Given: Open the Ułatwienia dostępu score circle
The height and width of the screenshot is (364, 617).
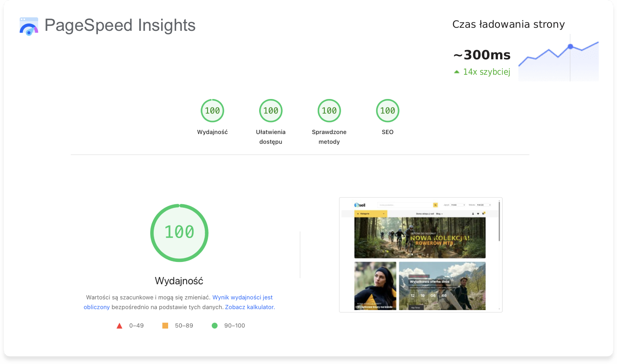Looking at the screenshot, I should coord(271,111).
